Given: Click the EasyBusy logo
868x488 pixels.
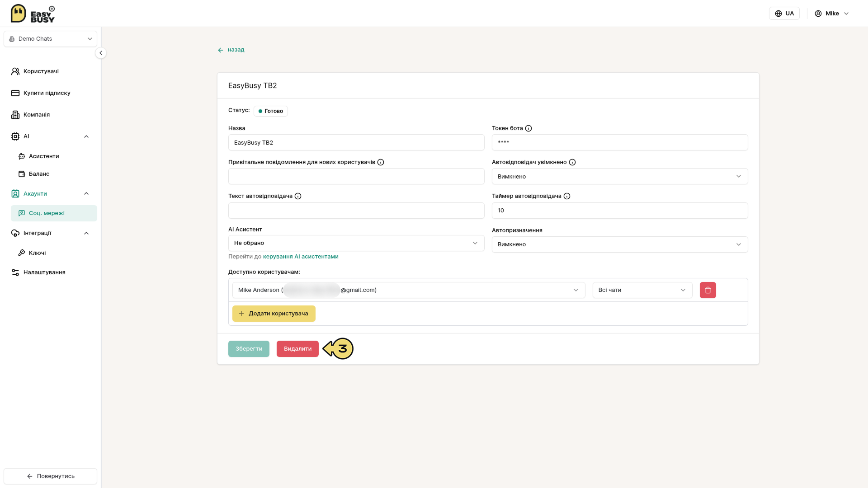Looking at the screenshot, I should coord(33,14).
